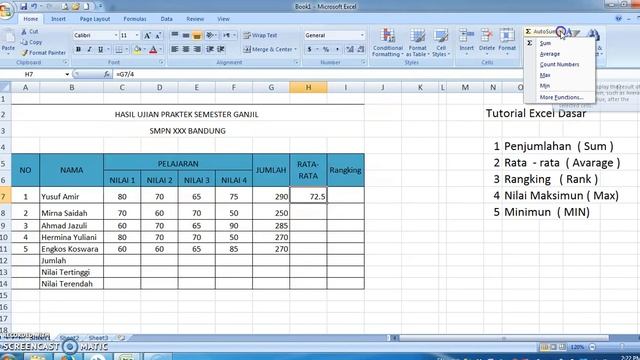
Task: Click cell containing Yusuf Amir
Action: click(x=71, y=196)
